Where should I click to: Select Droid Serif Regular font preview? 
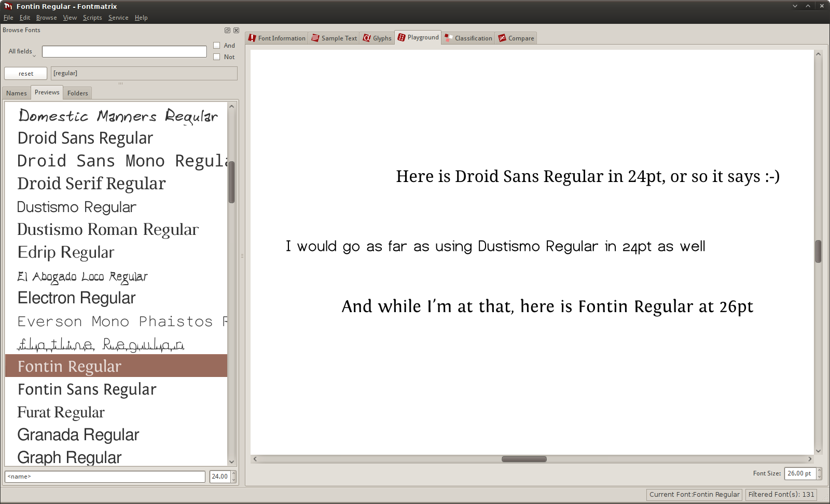116,184
